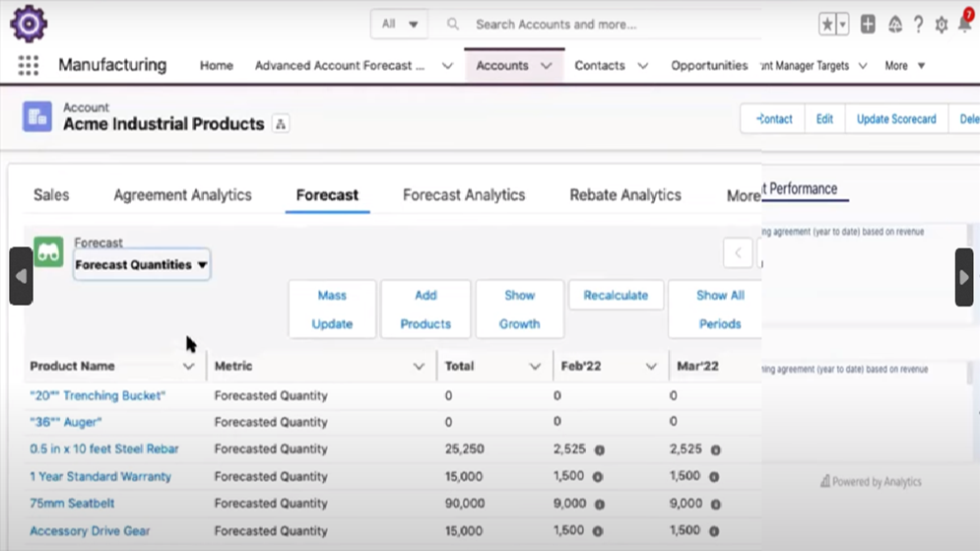Switch to the Forecast Analytics tab

464,195
